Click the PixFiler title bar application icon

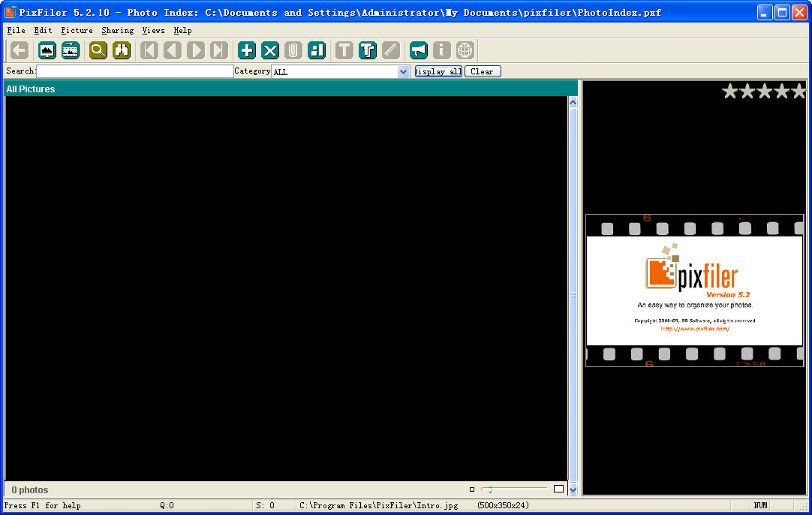pos(11,11)
